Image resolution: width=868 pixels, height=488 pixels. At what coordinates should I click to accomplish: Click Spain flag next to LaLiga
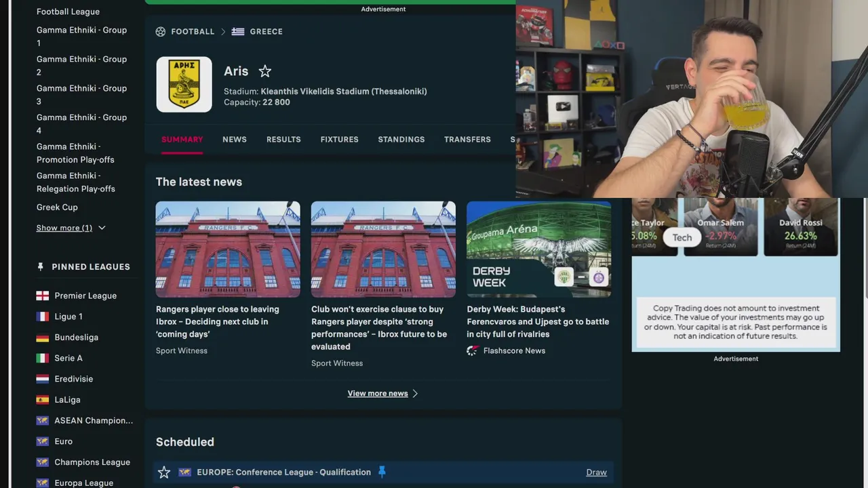43,400
